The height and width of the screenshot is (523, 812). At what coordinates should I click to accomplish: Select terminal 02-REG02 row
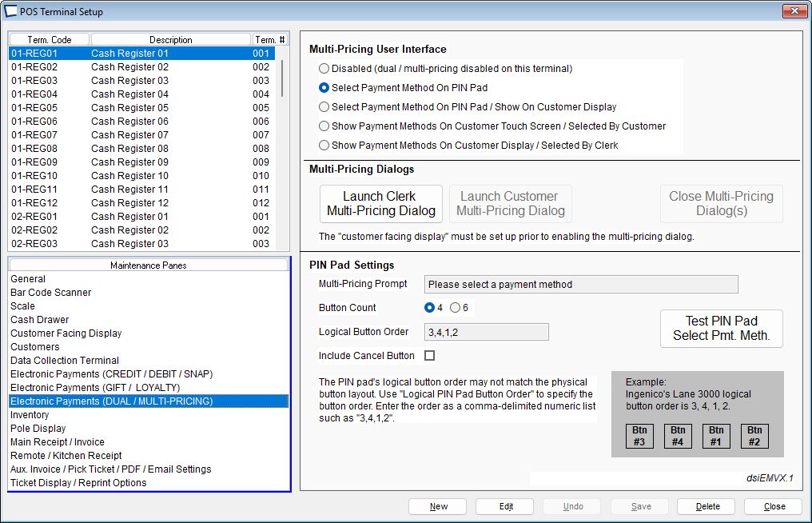[141, 230]
